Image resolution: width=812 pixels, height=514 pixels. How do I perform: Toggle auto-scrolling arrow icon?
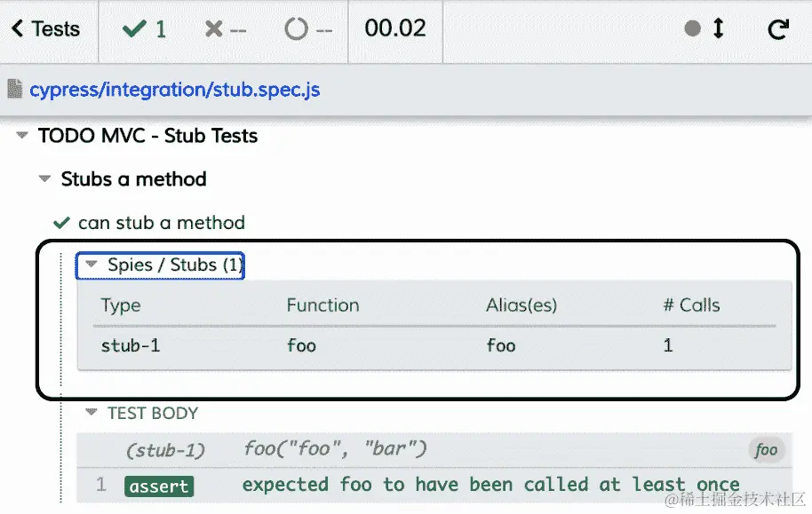tap(718, 28)
